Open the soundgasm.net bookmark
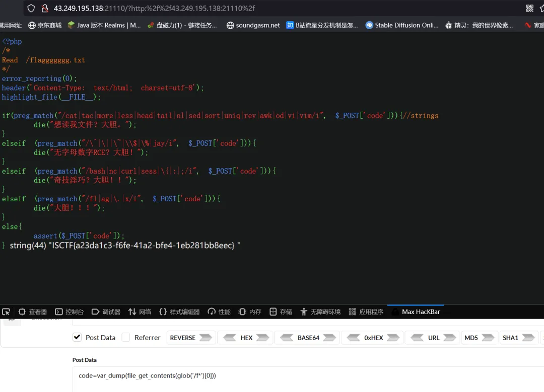The height and width of the screenshot is (392, 544). click(253, 25)
